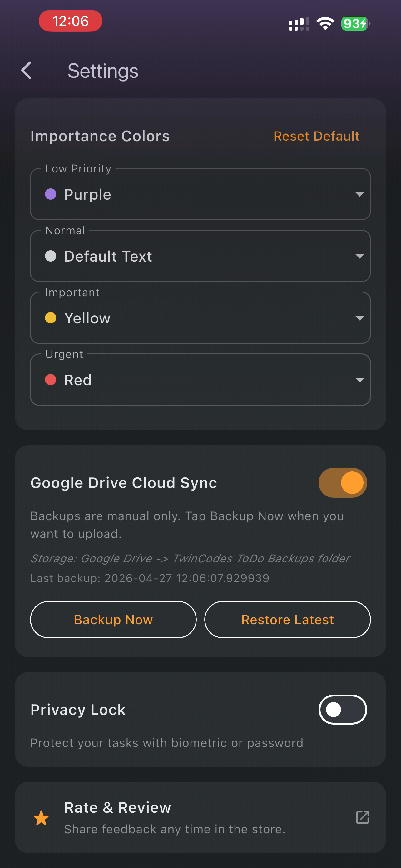
Task: Open the Normal color dropdown
Action: (x=200, y=256)
